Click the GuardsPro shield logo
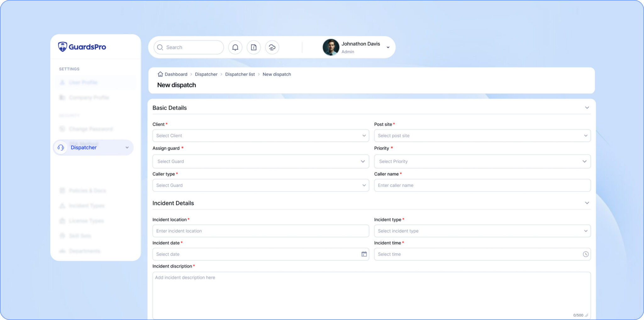 63,47
